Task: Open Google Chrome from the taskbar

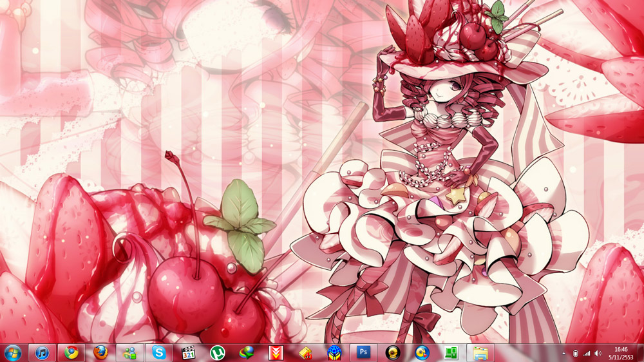Action: click(71, 353)
